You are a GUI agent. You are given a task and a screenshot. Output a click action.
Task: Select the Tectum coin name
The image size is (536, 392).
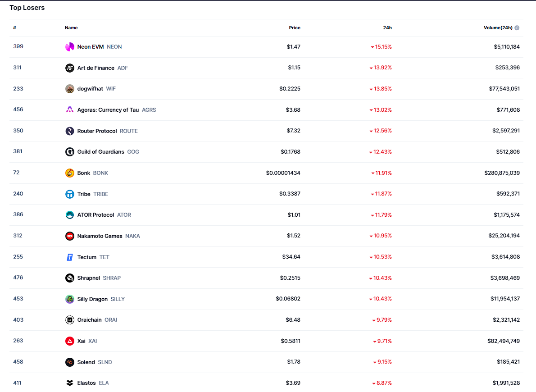click(87, 257)
